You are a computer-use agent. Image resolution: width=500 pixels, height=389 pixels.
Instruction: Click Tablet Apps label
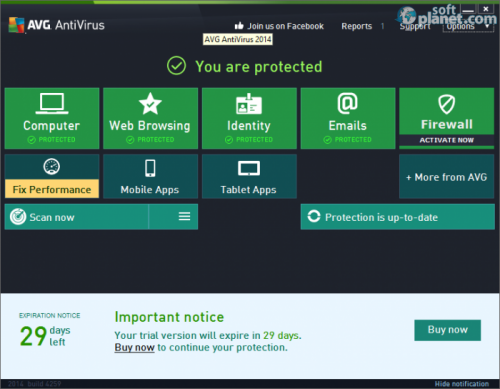pyautogui.click(x=248, y=190)
